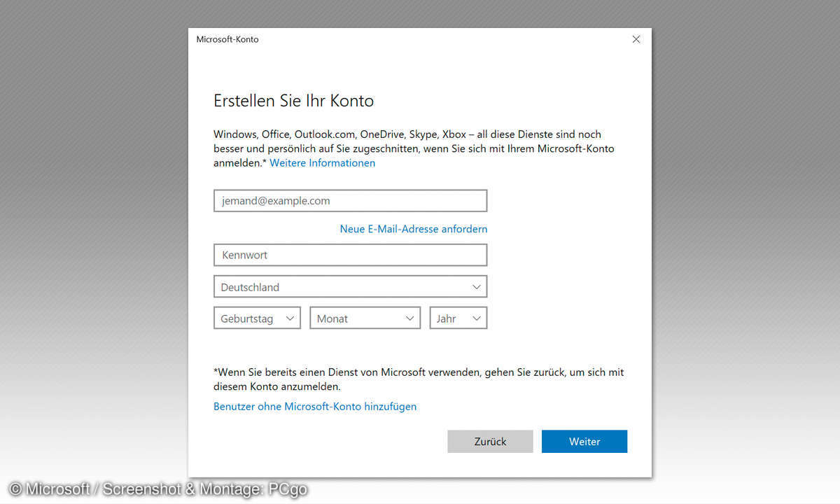This screenshot has height=504, width=840.
Task: Click the jemand@example.com email input field
Action: tap(350, 200)
